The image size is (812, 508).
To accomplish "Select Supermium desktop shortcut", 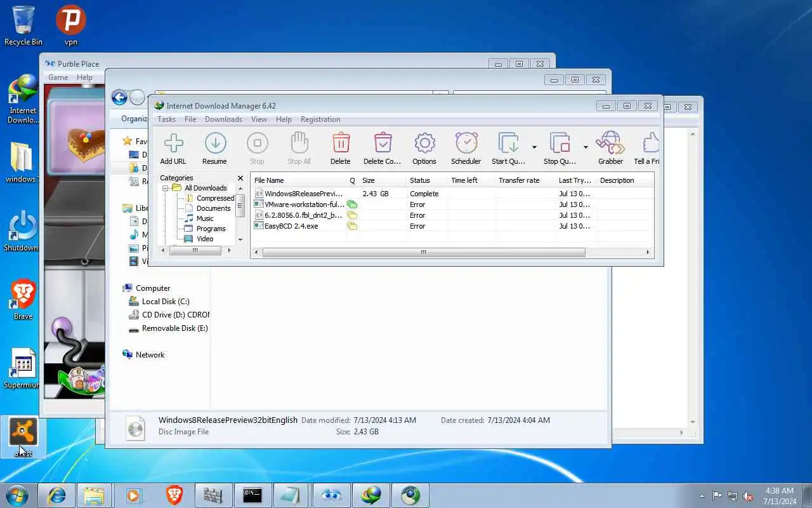I will point(23,368).
